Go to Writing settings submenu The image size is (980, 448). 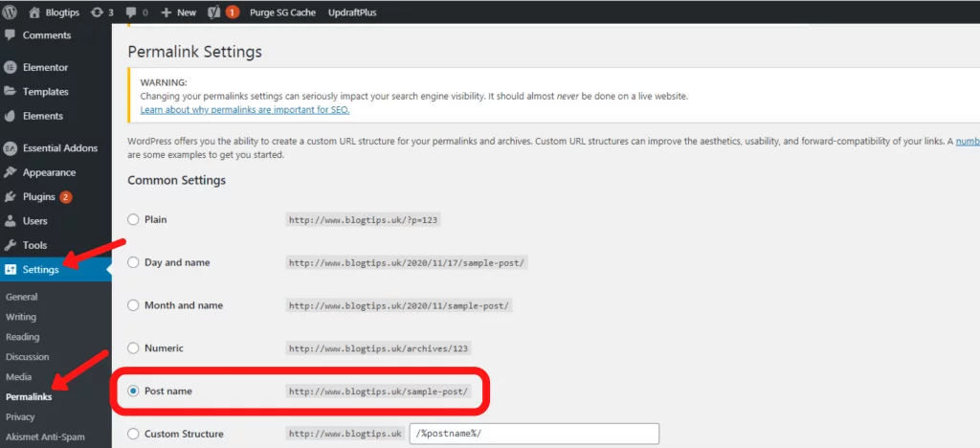(x=21, y=317)
